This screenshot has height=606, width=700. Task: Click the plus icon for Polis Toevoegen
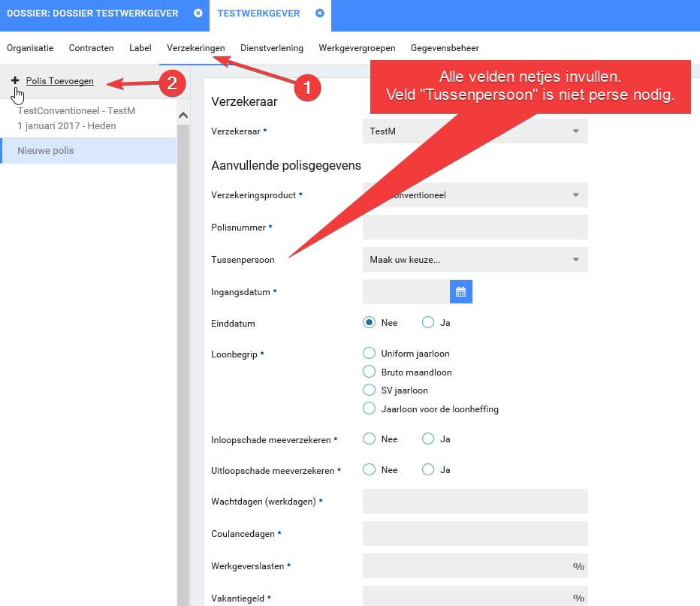pyautogui.click(x=15, y=80)
